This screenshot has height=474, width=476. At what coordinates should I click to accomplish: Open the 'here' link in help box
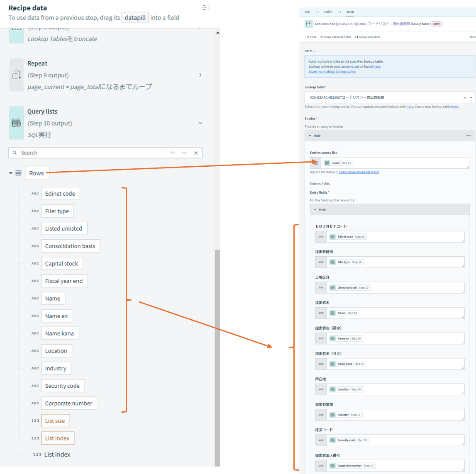point(376,66)
